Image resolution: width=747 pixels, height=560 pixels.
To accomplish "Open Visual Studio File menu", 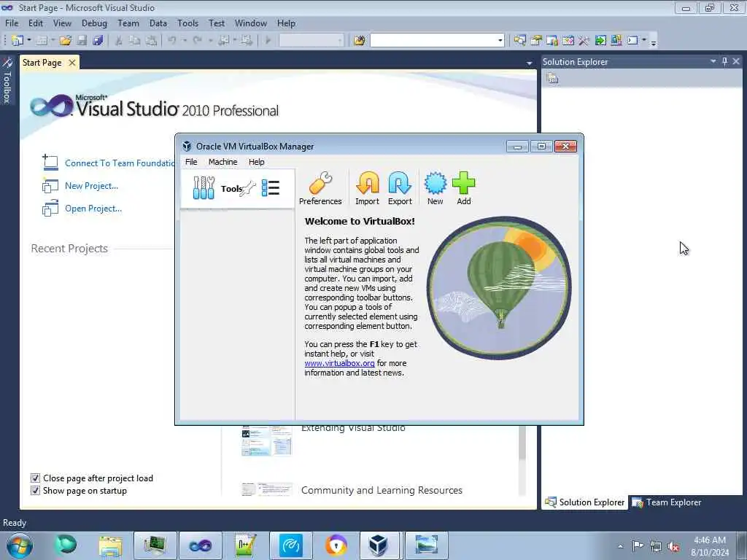I will coord(12,23).
